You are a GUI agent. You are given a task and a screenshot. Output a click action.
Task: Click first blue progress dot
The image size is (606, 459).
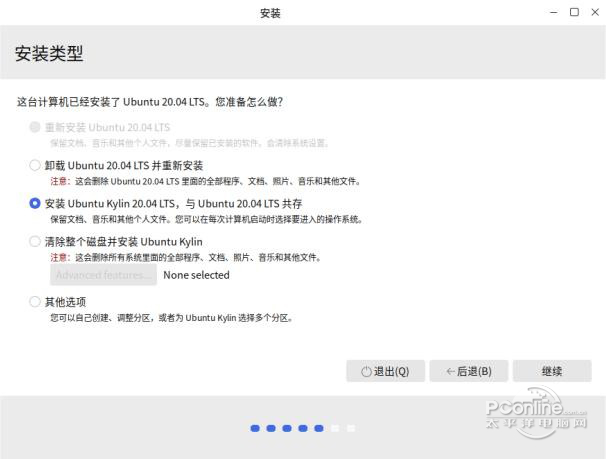(255, 428)
